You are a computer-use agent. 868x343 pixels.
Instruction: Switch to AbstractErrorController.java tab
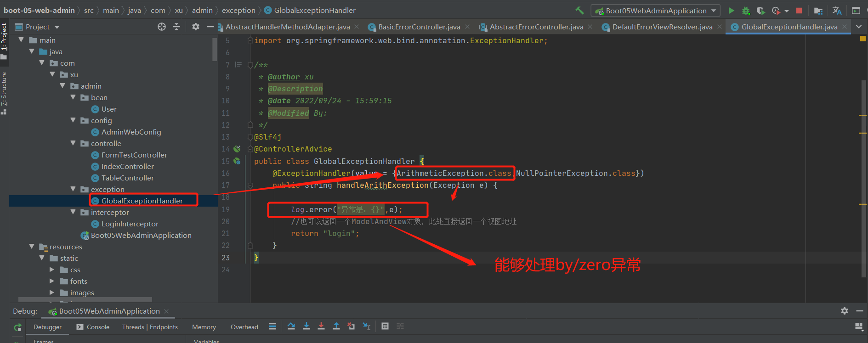536,27
